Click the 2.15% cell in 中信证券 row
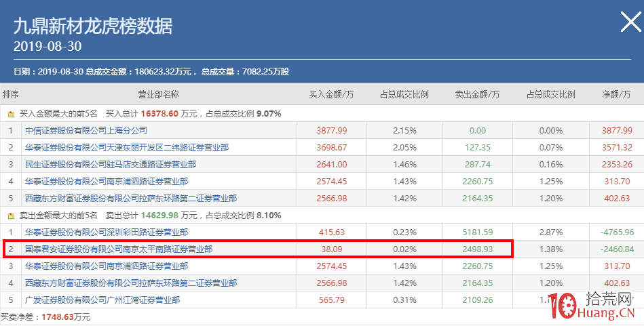 click(x=404, y=131)
